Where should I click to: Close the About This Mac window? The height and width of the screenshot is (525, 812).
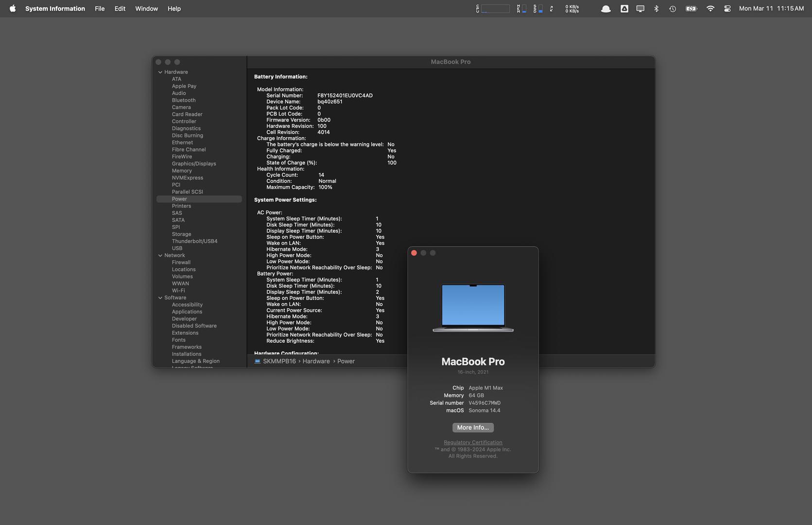point(414,253)
